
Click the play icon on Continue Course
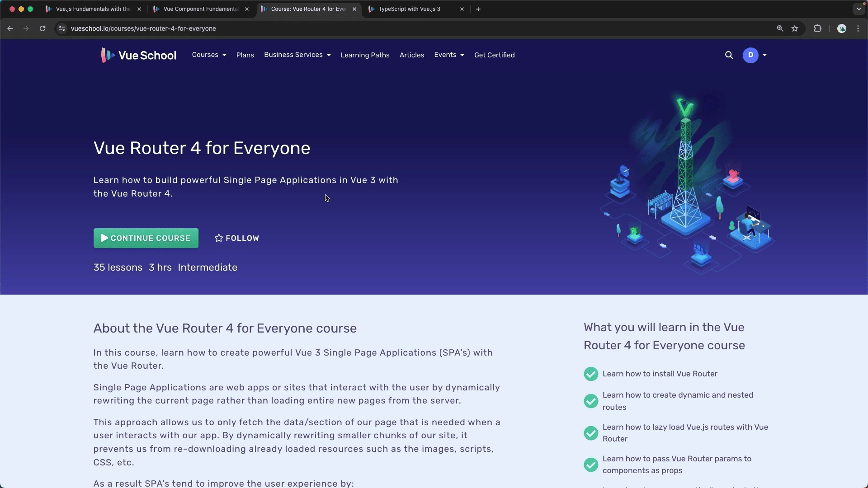pos(104,238)
